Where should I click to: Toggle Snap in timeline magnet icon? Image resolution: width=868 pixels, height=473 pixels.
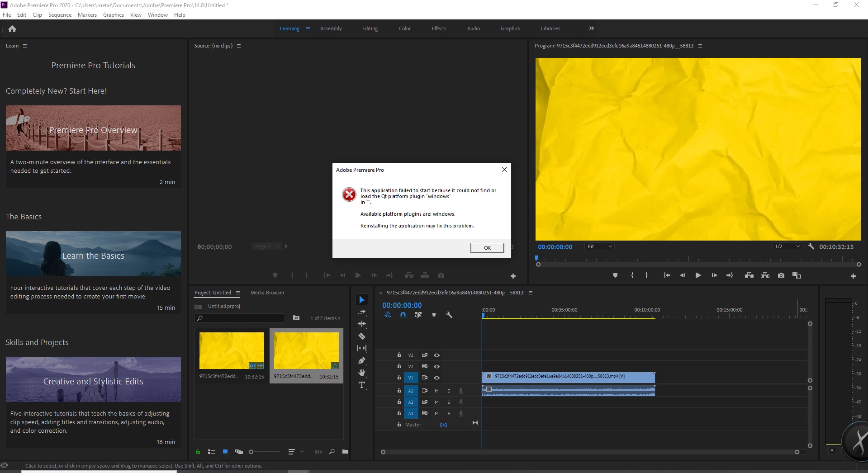(403, 315)
